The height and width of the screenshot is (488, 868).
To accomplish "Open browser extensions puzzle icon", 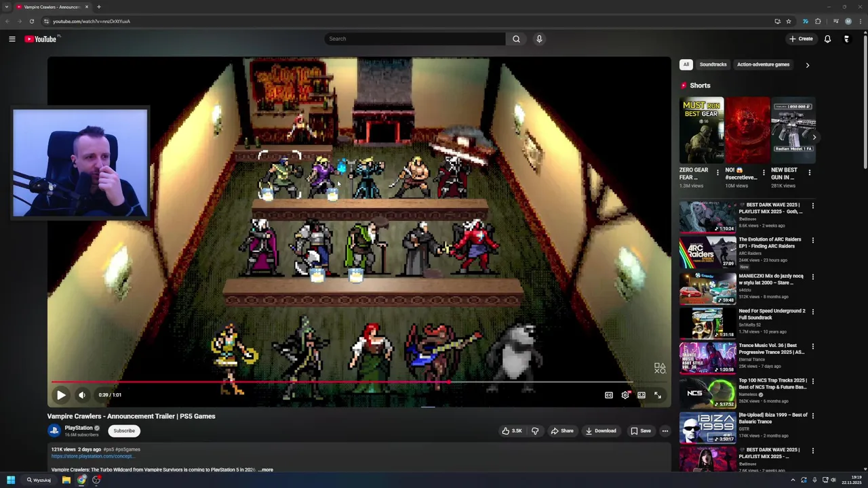I will (818, 21).
